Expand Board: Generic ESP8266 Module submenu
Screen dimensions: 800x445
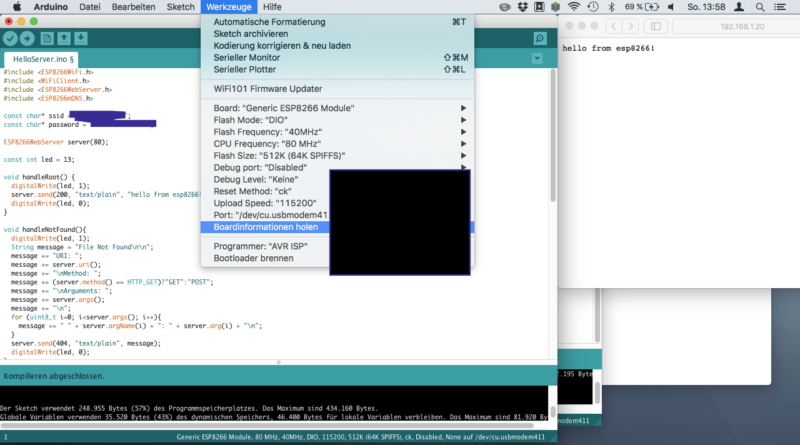[337, 108]
